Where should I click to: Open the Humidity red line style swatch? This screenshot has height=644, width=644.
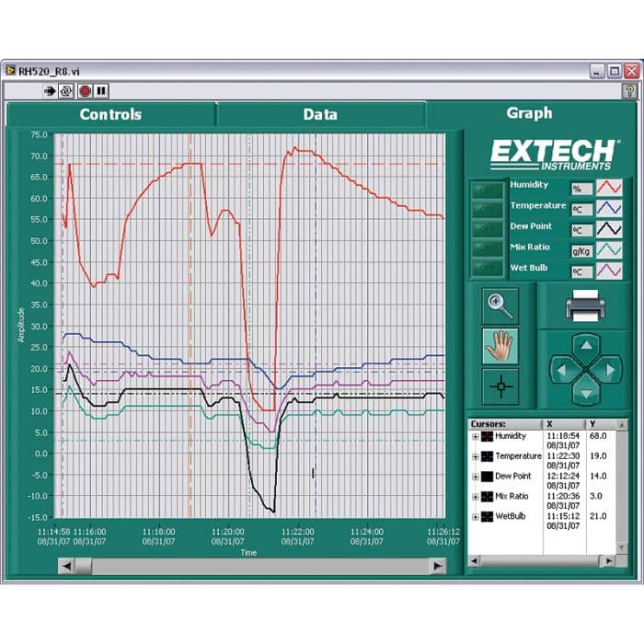point(609,188)
